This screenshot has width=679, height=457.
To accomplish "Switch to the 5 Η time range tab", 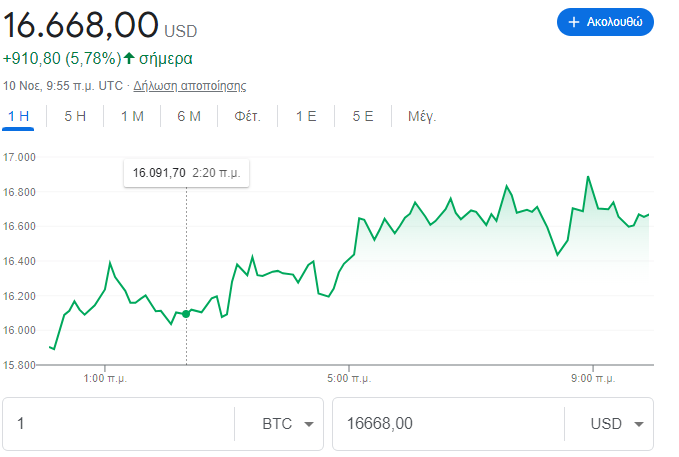I will point(75,116).
